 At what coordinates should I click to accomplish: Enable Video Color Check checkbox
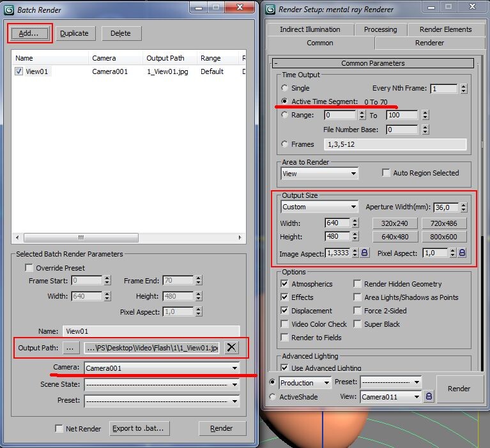[284, 324]
